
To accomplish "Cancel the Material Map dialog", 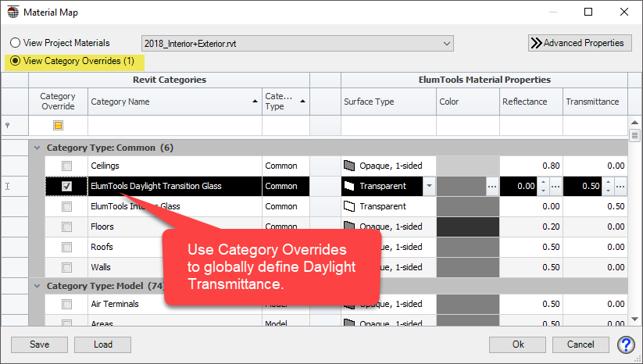I will tap(580, 344).
